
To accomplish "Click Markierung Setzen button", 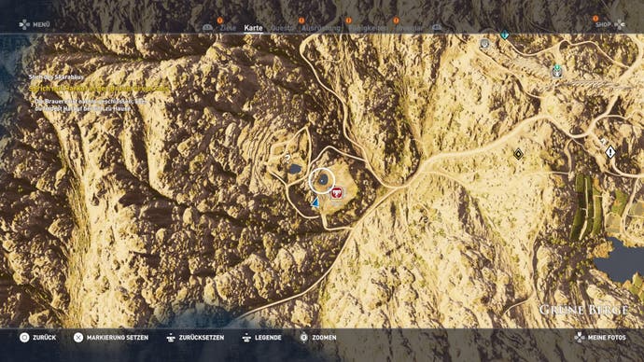I will pyautogui.click(x=111, y=338).
